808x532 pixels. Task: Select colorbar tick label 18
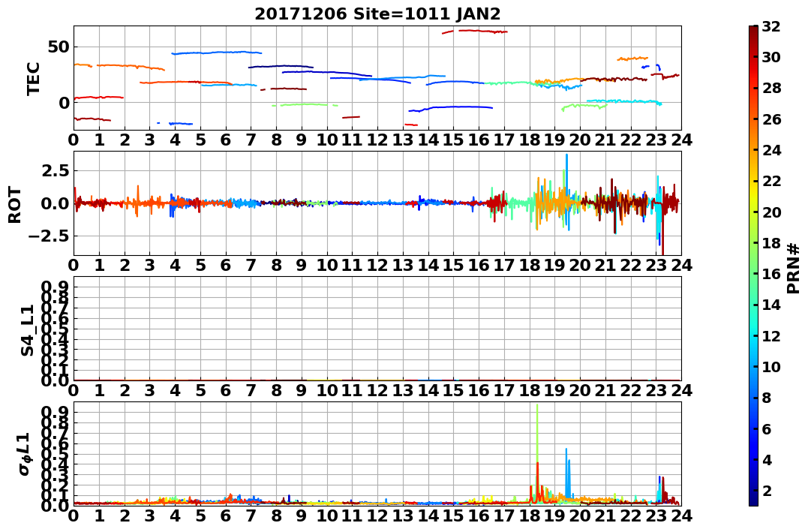point(771,243)
